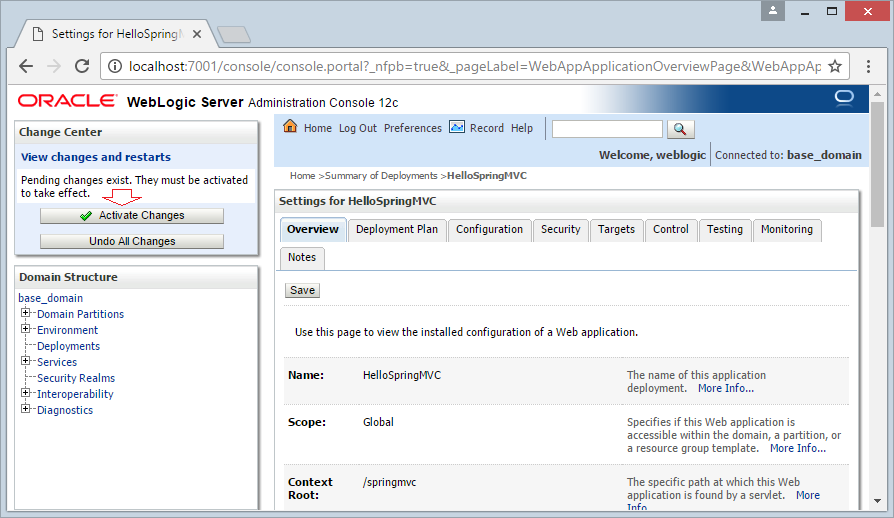Click browser back arrow
This screenshot has width=894, height=518.
click(x=26, y=66)
